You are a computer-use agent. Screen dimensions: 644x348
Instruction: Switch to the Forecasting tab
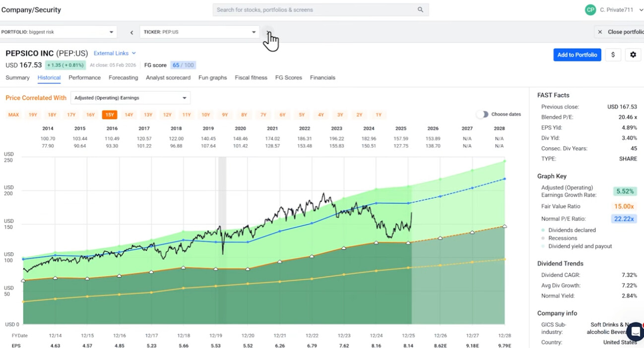tap(123, 77)
